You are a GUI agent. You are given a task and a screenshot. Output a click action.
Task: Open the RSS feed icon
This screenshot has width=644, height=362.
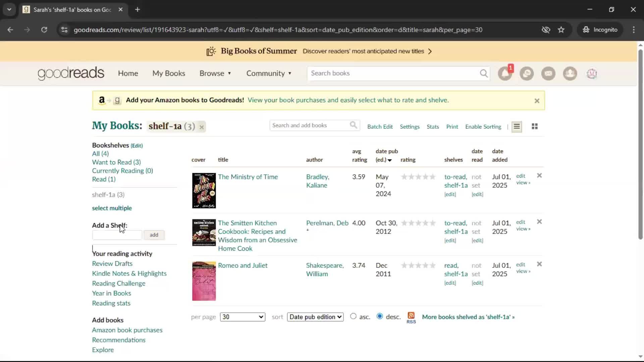(411, 318)
